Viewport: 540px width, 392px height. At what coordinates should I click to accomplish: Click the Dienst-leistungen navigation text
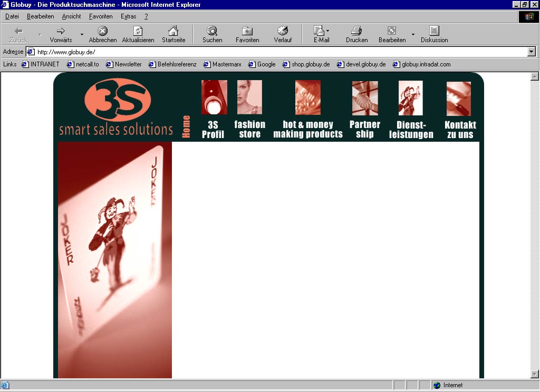(411, 130)
